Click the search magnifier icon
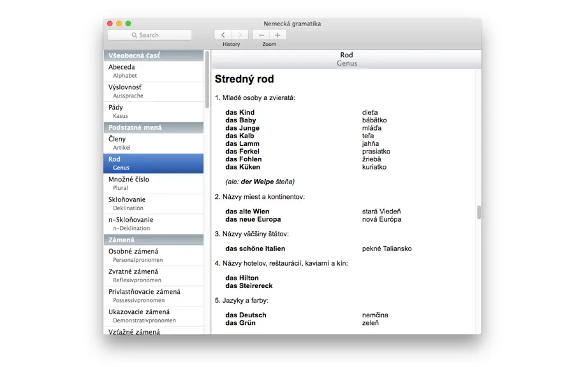Viewport: 588px width, 367px height. tap(135, 35)
